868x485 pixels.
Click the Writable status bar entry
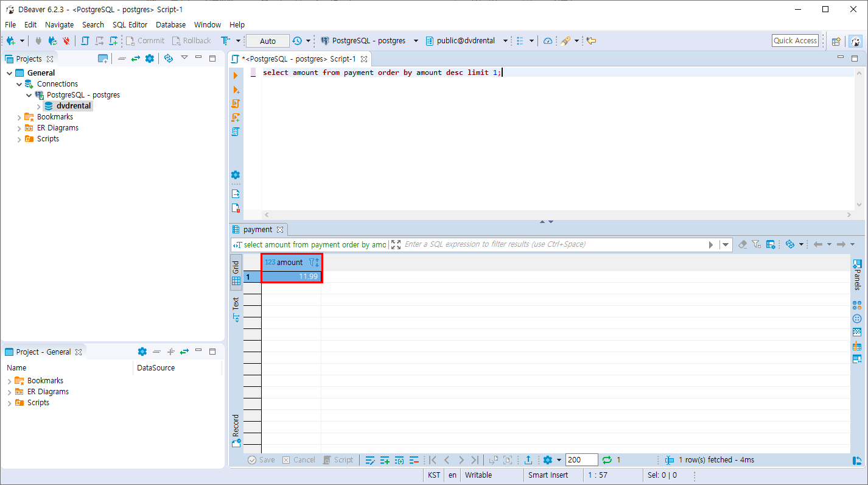coord(478,475)
